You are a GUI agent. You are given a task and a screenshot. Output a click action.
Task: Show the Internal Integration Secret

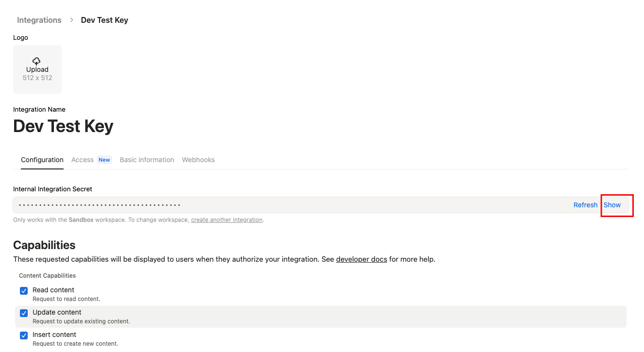click(x=612, y=204)
